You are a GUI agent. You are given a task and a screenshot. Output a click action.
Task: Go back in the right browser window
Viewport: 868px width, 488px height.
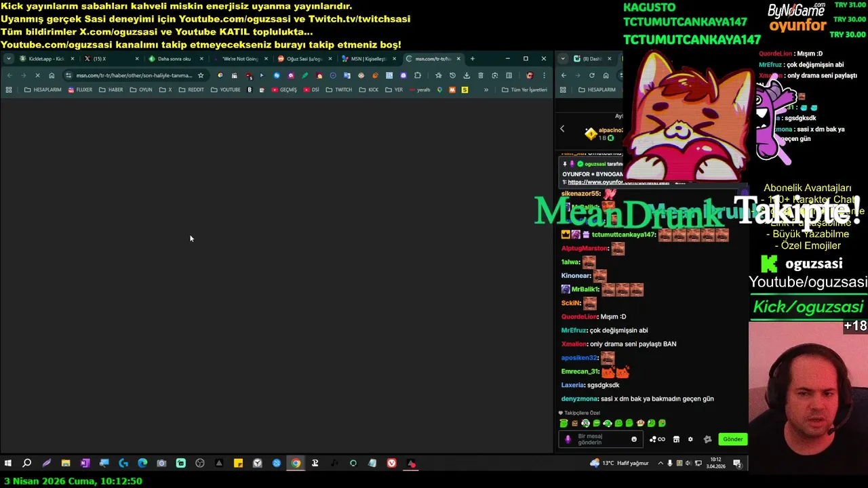click(564, 75)
